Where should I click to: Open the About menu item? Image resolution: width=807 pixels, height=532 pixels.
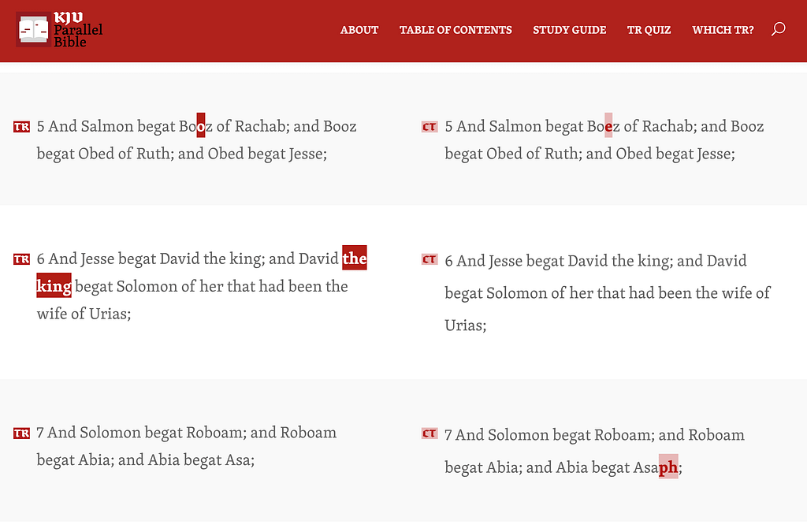click(359, 30)
